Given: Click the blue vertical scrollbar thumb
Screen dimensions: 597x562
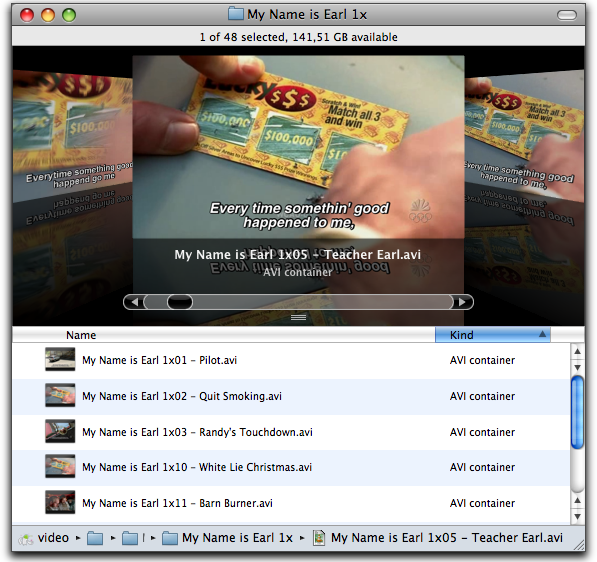Looking at the screenshot, I should tap(578, 412).
